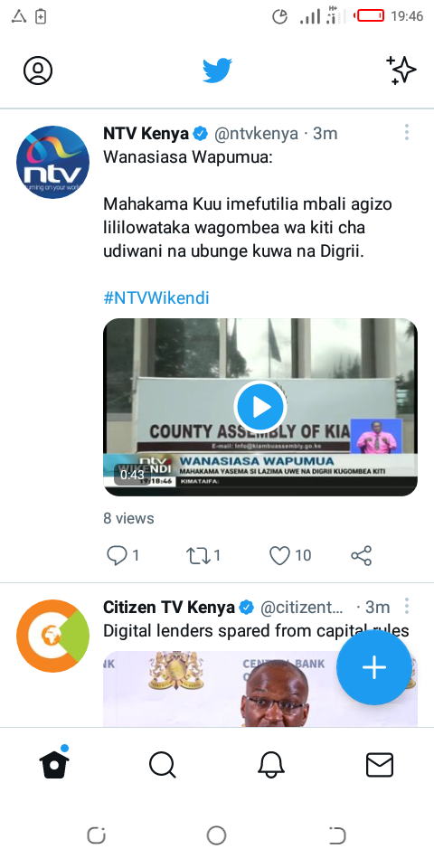This screenshot has width=434, height=868.
Task: Open more options for NTV Kenya tweet
Action: click(x=406, y=132)
